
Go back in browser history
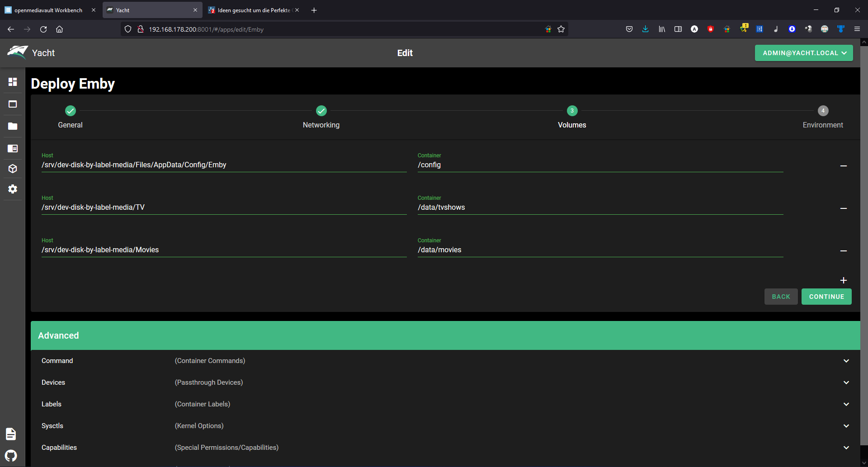[x=11, y=29]
